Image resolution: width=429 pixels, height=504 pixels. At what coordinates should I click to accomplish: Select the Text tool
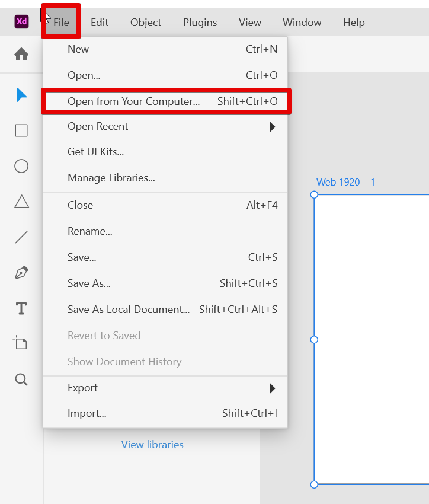coord(21,308)
